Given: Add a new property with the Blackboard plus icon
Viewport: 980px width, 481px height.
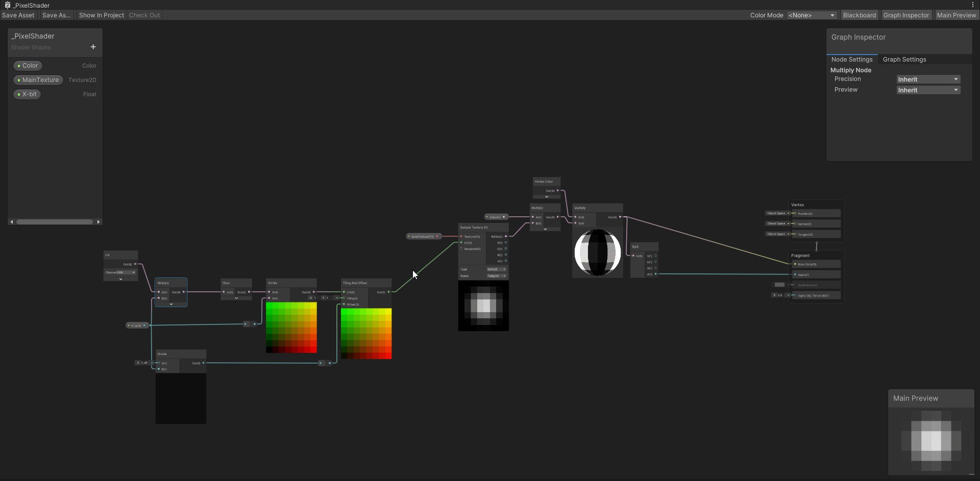Looking at the screenshot, I should [93, 47].
